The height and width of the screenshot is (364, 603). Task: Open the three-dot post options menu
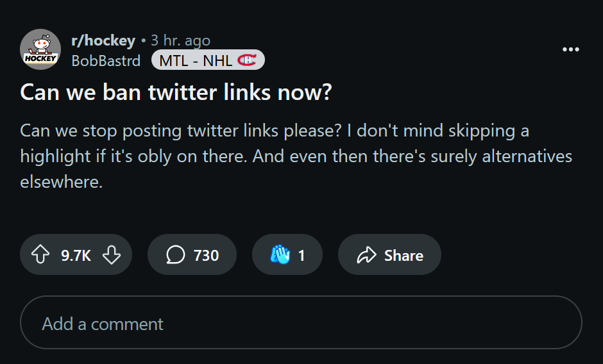click(x=571, y=49)
